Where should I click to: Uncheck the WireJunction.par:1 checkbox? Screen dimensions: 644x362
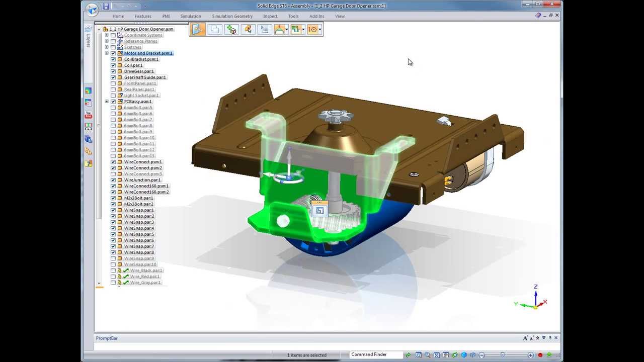[x=113, y=180]
